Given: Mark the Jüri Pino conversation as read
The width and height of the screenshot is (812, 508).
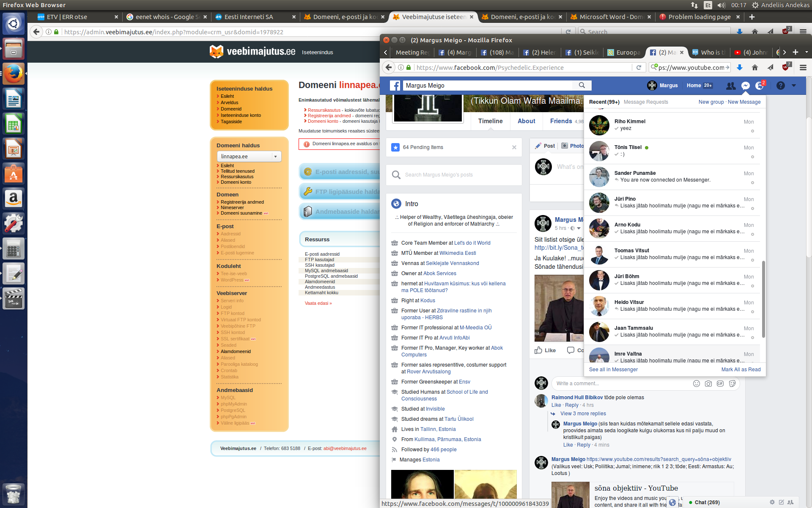Looking at the screenshot, I should [752, 209].
